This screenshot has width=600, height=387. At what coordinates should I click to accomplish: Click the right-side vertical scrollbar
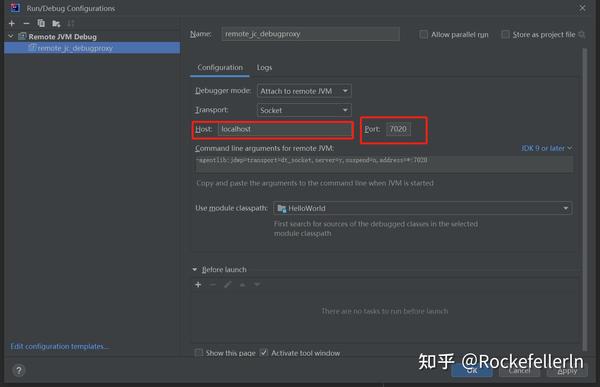584,199
